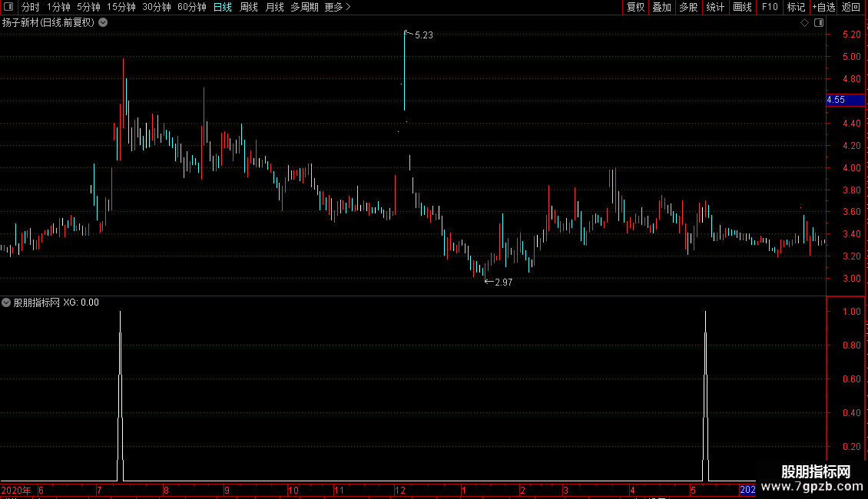
Task: Click the 4.55 price marker on axis
Action: point(845,100)
